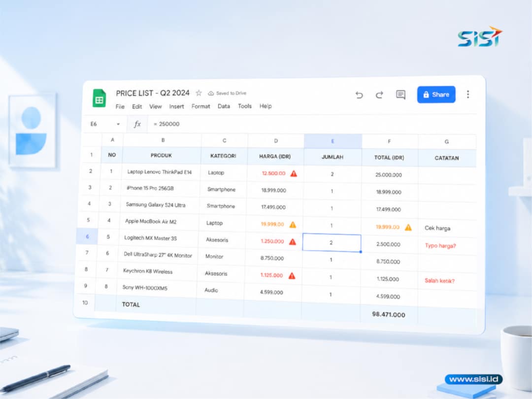The image size is (532, 399).
Task: Select column F header
Action: tap(389, 141)
